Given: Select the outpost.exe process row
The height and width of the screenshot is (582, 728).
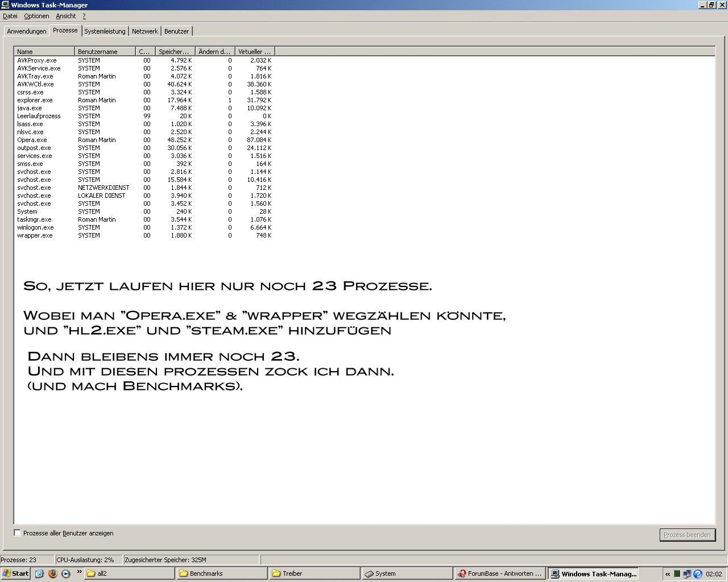Looking at the screenshot, I should pos(144,148).
